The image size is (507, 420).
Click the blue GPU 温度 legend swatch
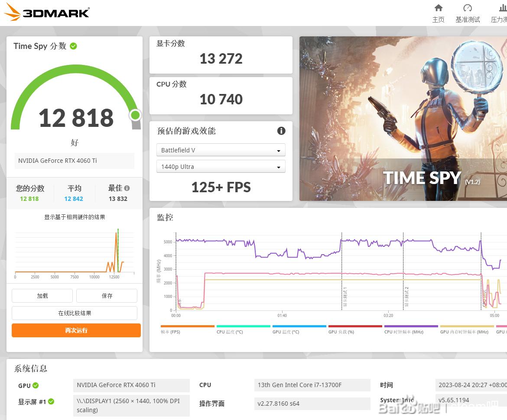299,326
